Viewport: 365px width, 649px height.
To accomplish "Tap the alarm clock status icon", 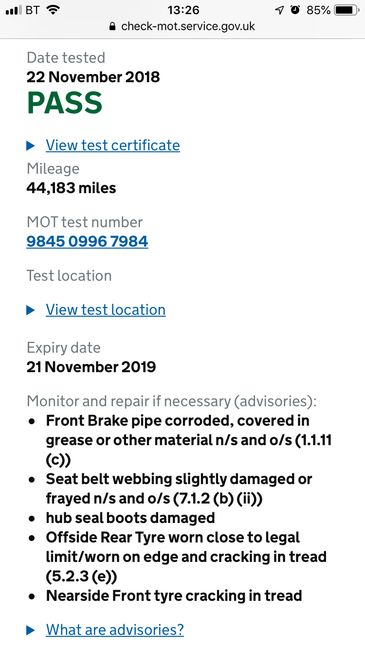I will tap(295, 10).
